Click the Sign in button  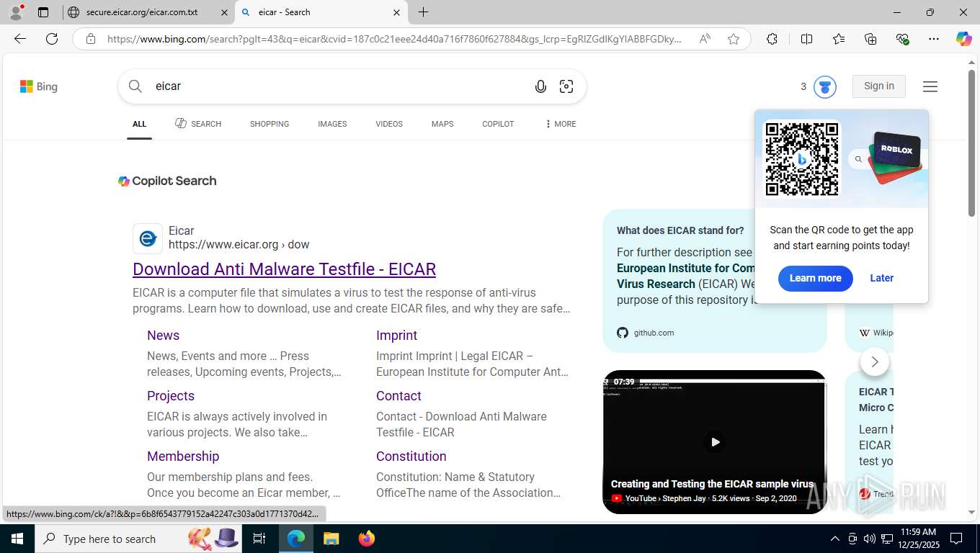(879, 86)
